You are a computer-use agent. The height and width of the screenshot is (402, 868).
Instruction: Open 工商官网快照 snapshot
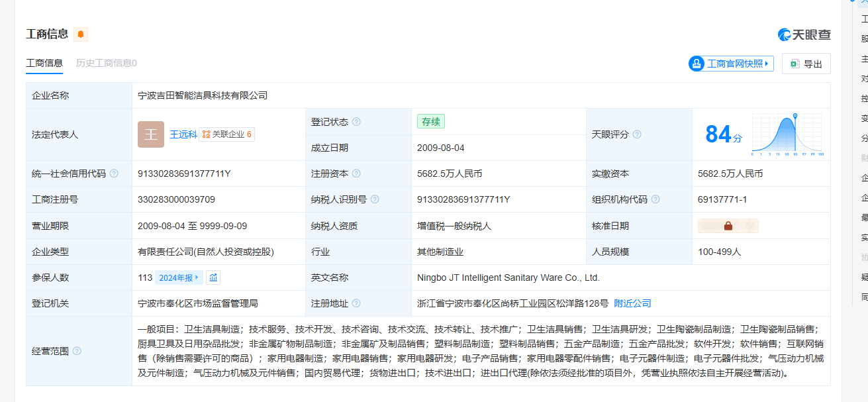point(731,64)
